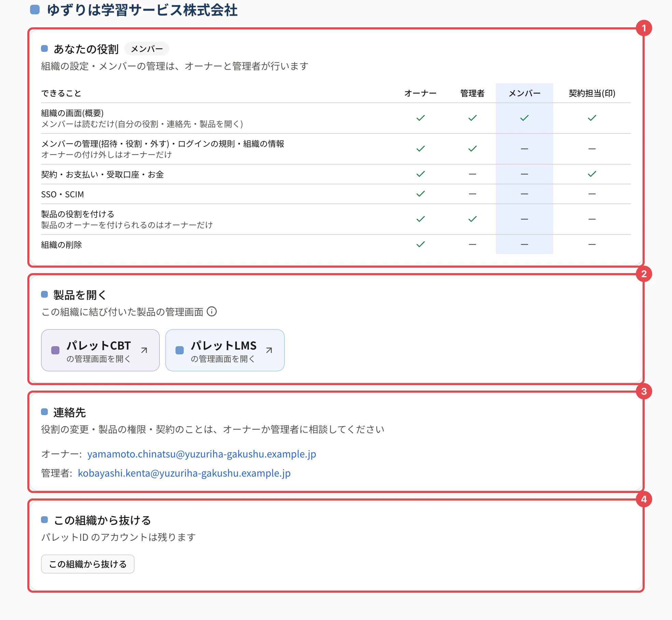Email the owner yamamoto.chinatsu address
This screenshot has width=672, height=620.
[201, 454]
